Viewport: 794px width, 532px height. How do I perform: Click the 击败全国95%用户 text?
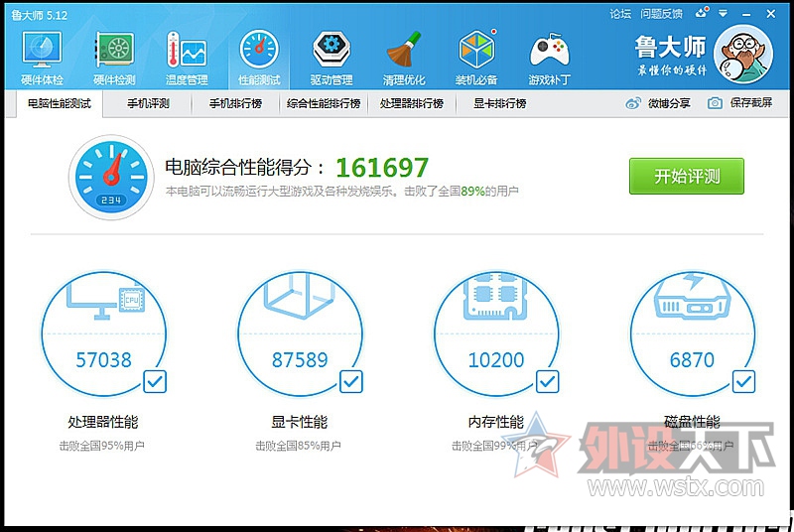(102, 446)
